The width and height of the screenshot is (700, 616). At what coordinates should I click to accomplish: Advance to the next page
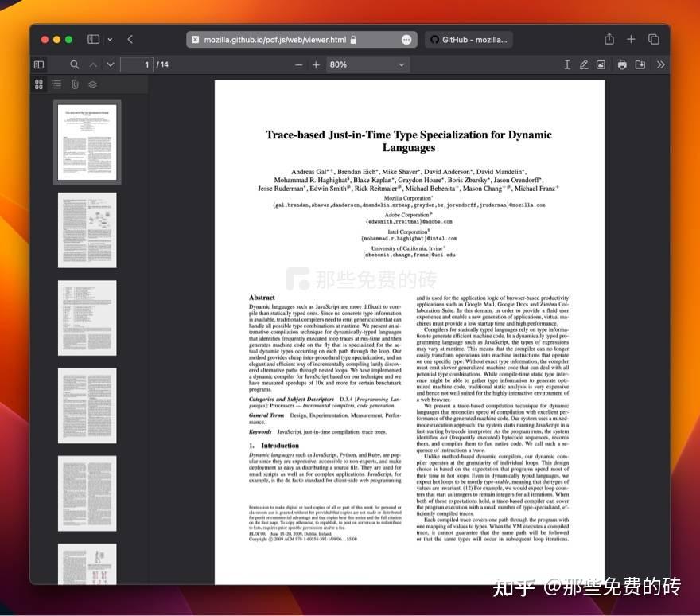tap(110, 64)
